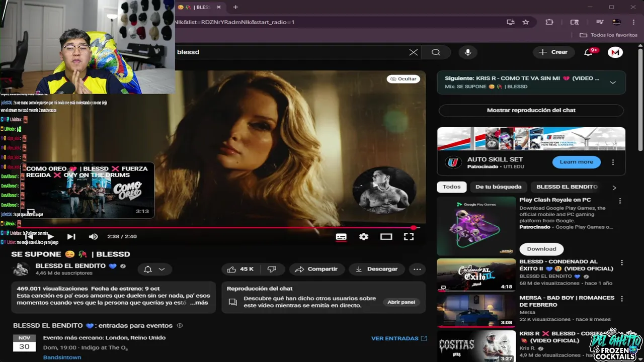This screenshot has height=362, width=644.
Task: Show more filter chips with arrow
Action: click(x=614, y=188)
